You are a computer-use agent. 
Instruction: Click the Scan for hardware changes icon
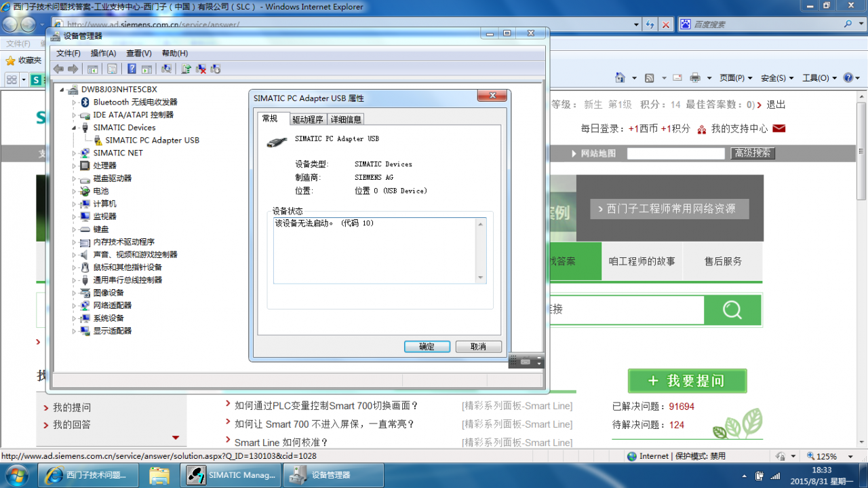pyautogui.click(x=166, y=69)
